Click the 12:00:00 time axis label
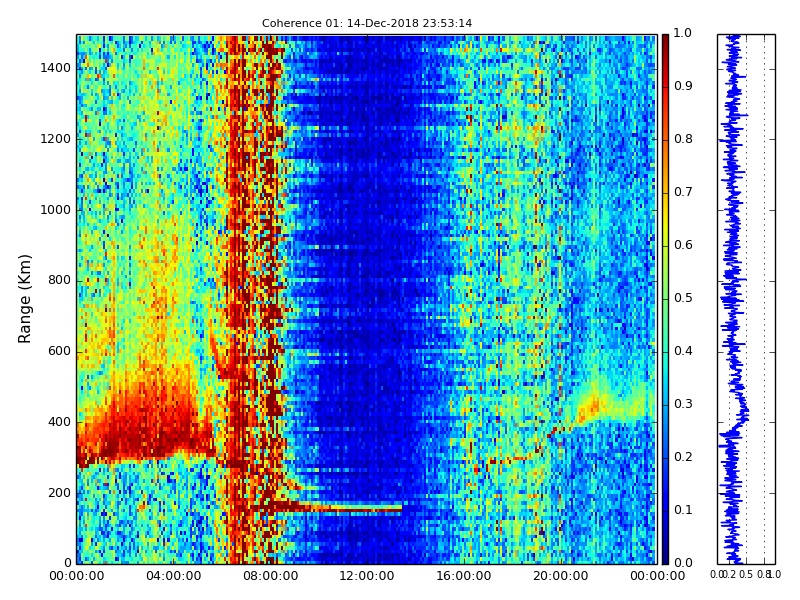800x600 pixels. point(367,576)
